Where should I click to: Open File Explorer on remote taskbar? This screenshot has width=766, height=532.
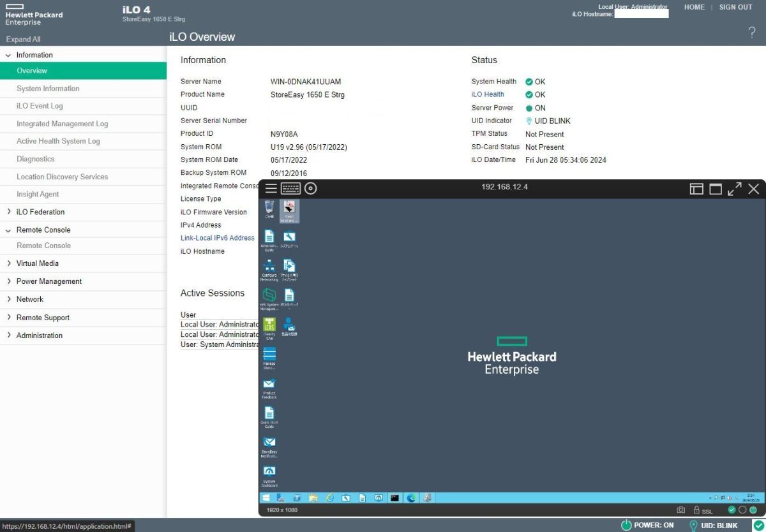pos(313,498)
